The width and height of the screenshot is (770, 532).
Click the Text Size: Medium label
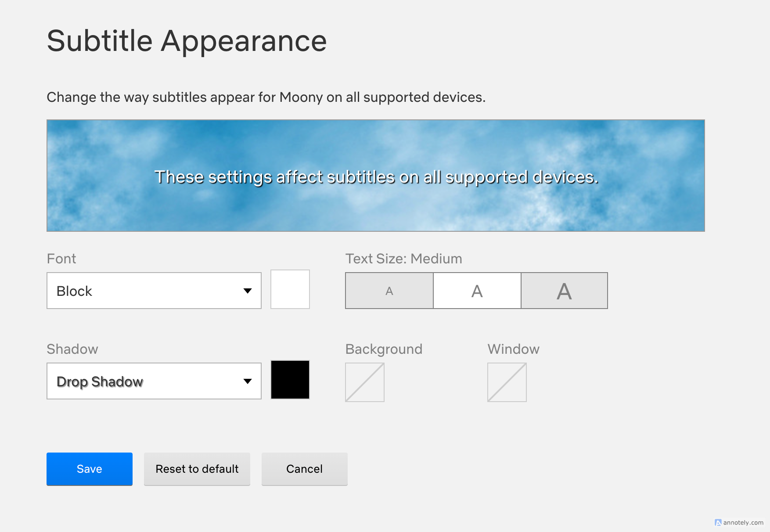coord(404,259)
